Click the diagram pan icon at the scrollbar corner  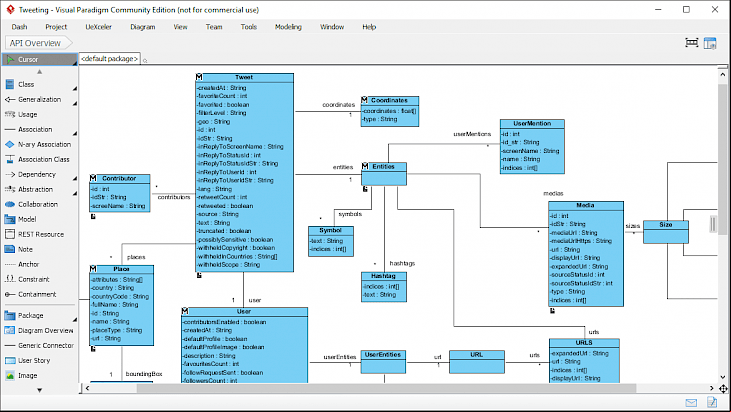coord(724,388)
